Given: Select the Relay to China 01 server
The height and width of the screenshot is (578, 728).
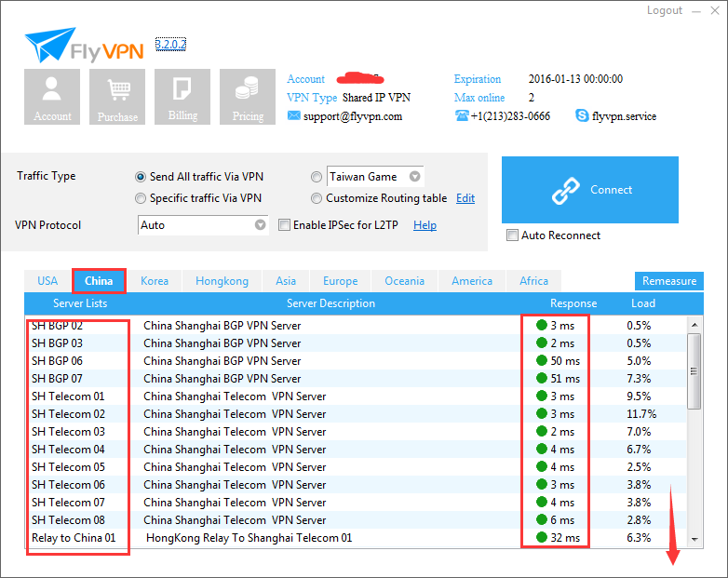Looking at the screenshot, I should point(357,538).
